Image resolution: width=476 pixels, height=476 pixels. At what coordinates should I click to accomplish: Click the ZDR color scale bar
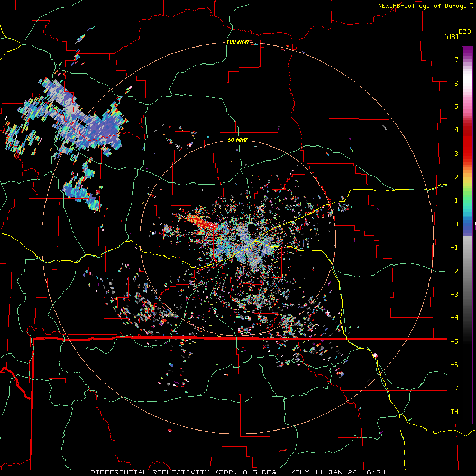coord(467,235)
